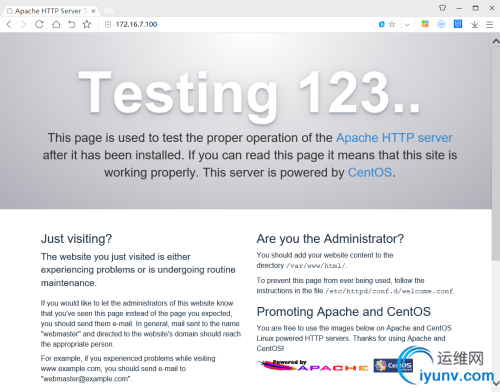
Task: Open the browser hamburger menu
Action: click(x=489, y=25)
